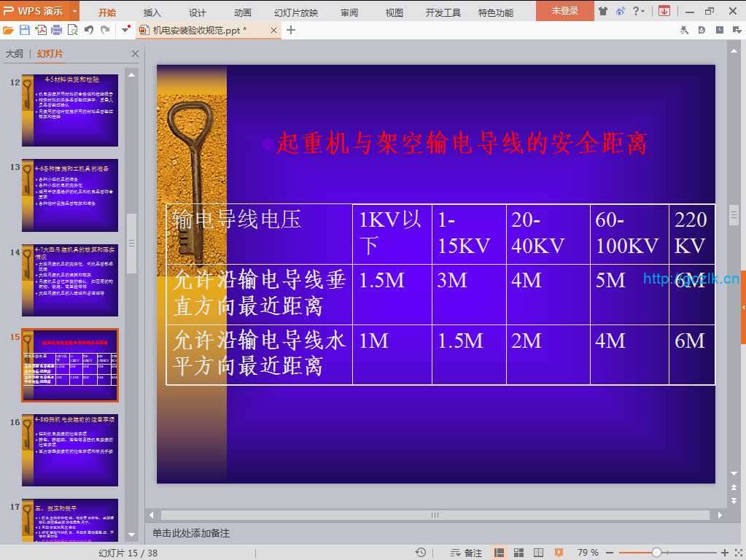The width and height of the screenshot is (746, 560).
Task: Switch to the 大纲 outline tab
Action: [x=14, y=54]
